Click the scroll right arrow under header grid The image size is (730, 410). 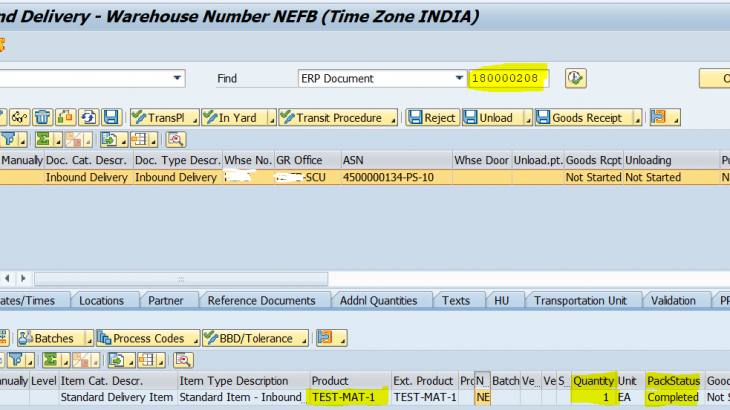click(23, 279)
